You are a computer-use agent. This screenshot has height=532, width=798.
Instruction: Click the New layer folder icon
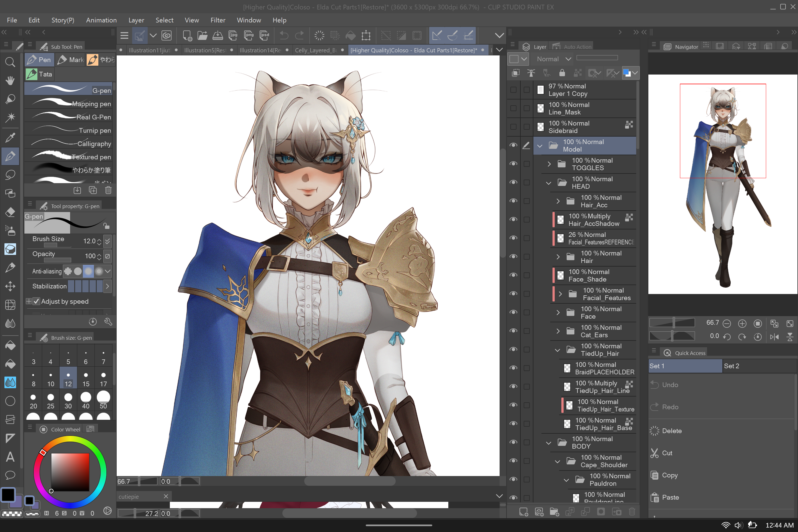pyautogui.click(x=554, y=512)
